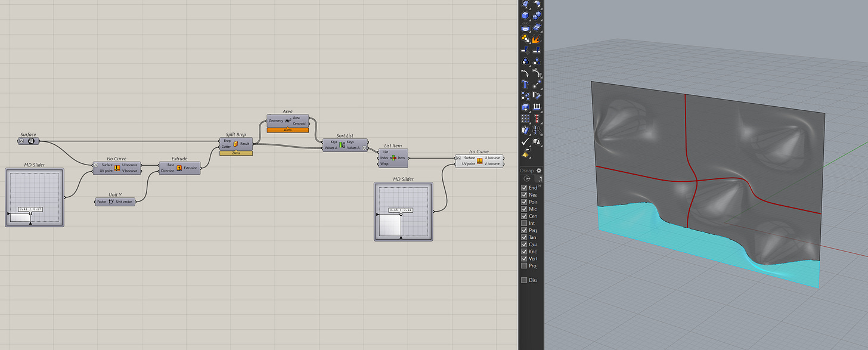Image resolution: width=868 pixels, height=350 pixels.
Task: Select the Text object tool with T icon
Action: pyautogui.click(x=525, y=84)
